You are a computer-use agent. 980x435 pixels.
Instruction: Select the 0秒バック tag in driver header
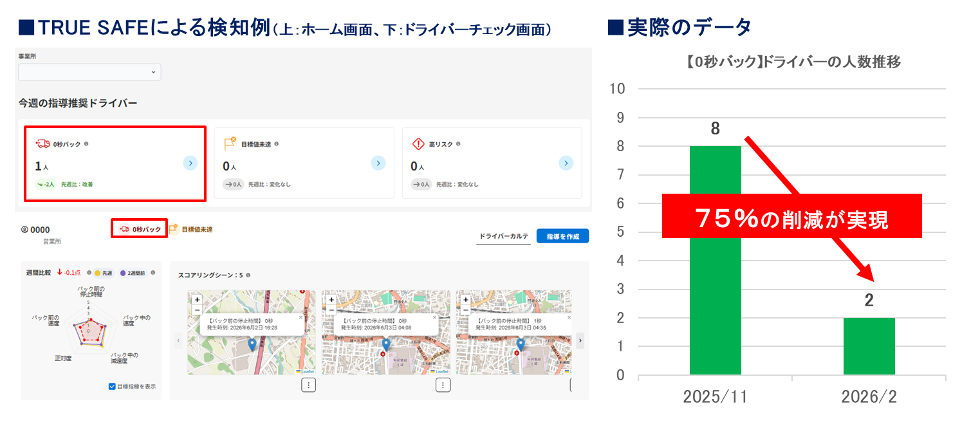(140, 229)
